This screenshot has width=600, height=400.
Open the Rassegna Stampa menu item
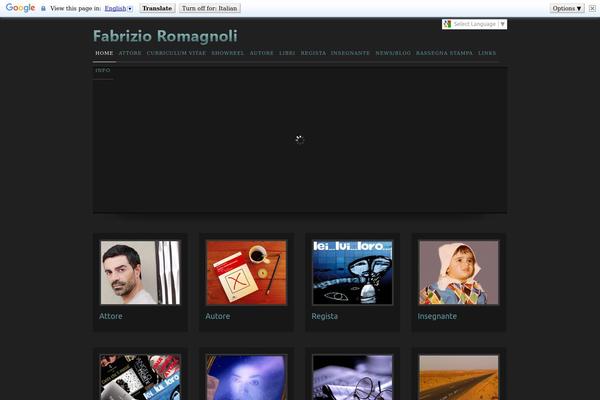[444, 53]
